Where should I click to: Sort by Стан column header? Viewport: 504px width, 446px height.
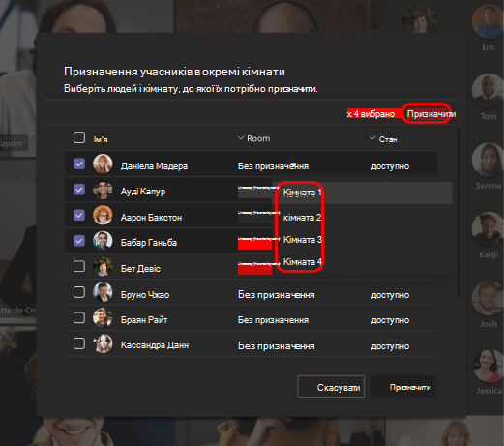coord(383,139)
